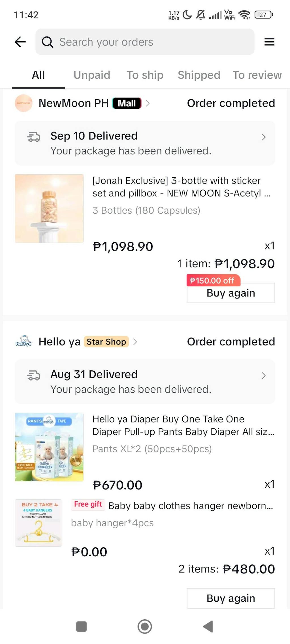Switch to the To ship tab
Screen dimensions: 290x644
pyautogui.click(x=145, y=75)
